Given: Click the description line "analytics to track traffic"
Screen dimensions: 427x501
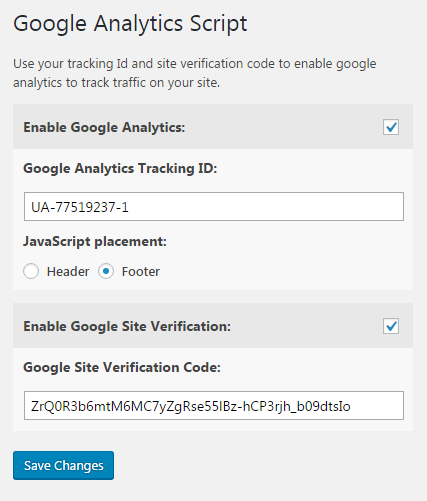Looking at the screenshot, I should pyautogui.click(x=116, y=83).
